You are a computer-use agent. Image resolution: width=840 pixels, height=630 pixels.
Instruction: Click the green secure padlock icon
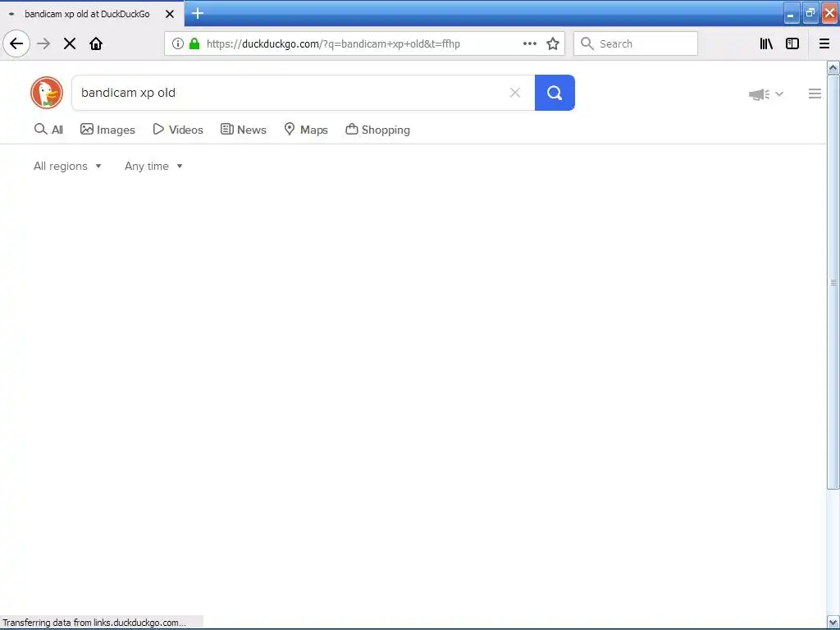click(194, 43)
